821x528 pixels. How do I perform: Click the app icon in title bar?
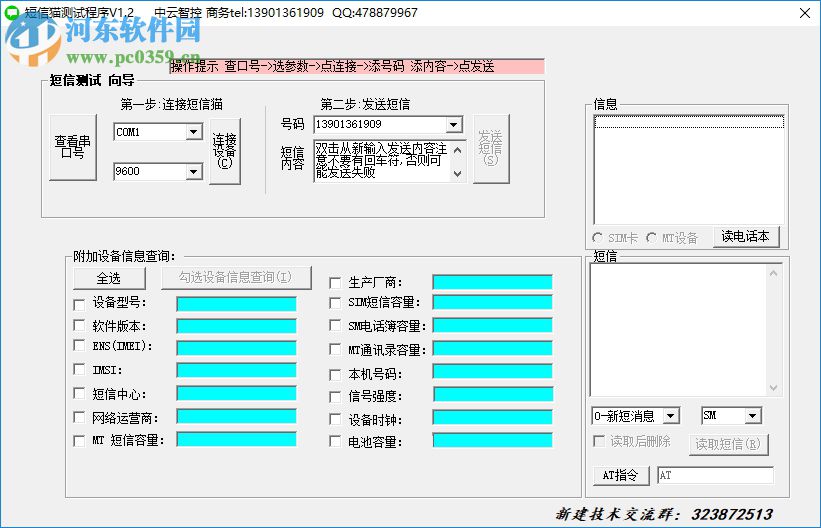pos(12,12)
